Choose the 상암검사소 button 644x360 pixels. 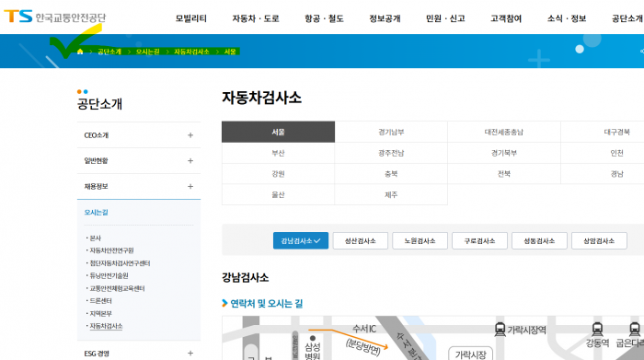point(599,241)
